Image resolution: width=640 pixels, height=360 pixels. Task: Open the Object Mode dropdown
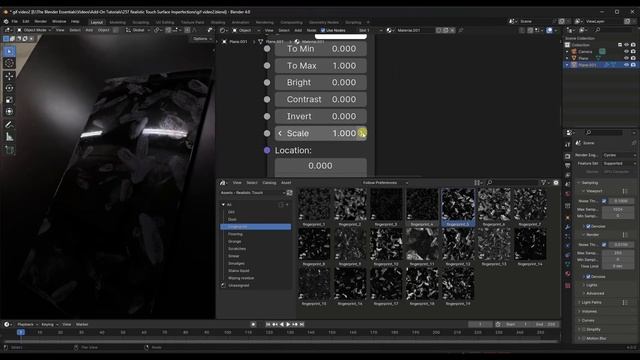(x=34, y=30)
